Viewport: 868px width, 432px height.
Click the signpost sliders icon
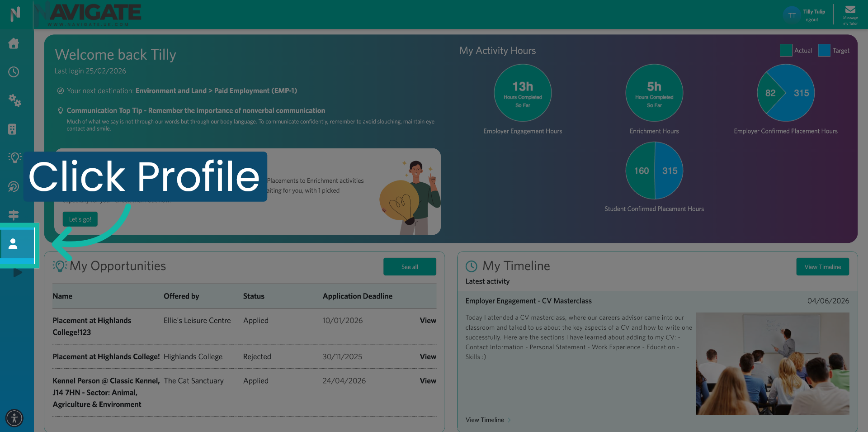click(x=14, y=214)
